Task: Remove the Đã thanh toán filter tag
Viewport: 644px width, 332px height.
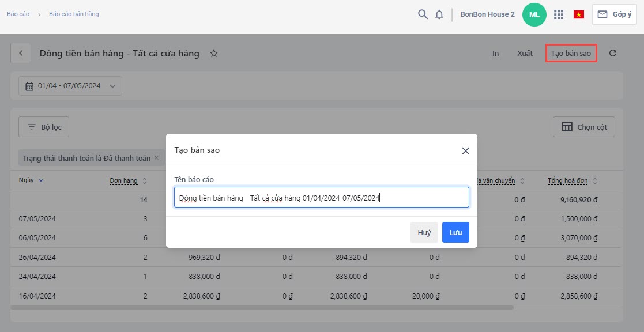Action: point(156,157)
